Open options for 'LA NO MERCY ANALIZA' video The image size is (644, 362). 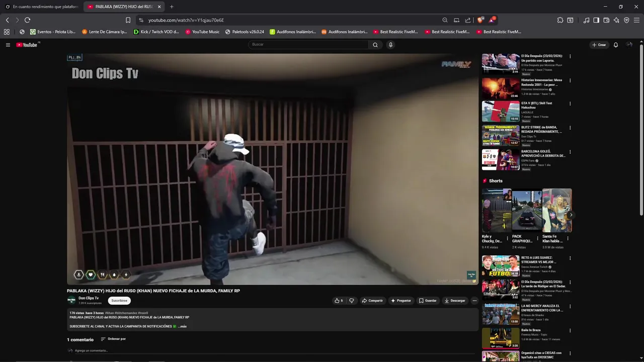coord(570,306)
